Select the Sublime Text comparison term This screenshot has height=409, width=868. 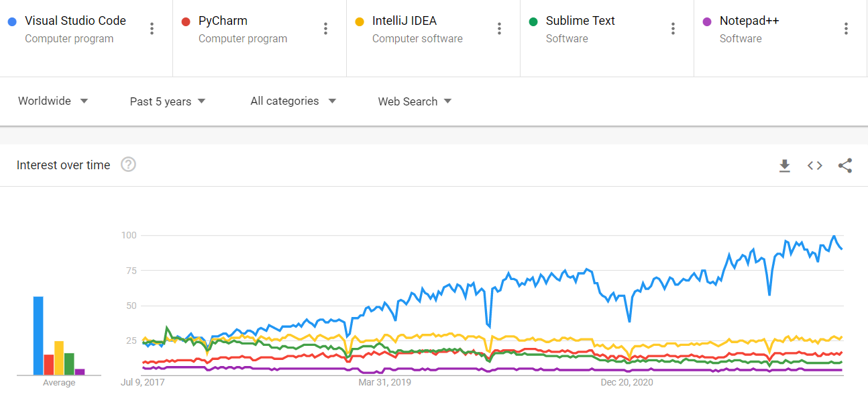580,21
